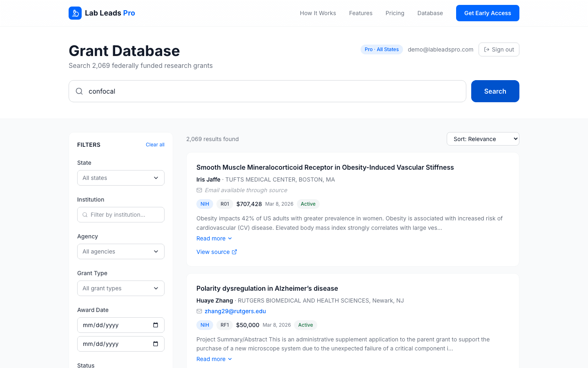Click 'RUTGERS BIOMEDICAL AND HEALTH SCIENCES' text
Viewport: 588px width, 368px height.
point(303,301)
